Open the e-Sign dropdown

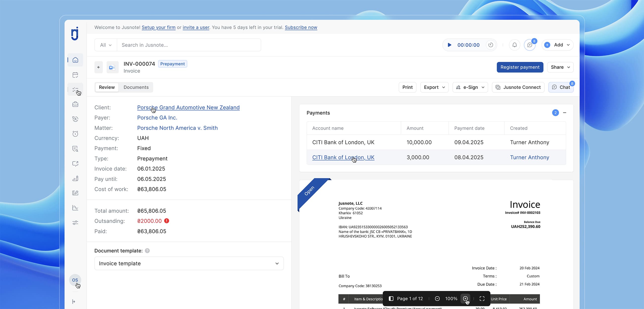coord(470,87)
